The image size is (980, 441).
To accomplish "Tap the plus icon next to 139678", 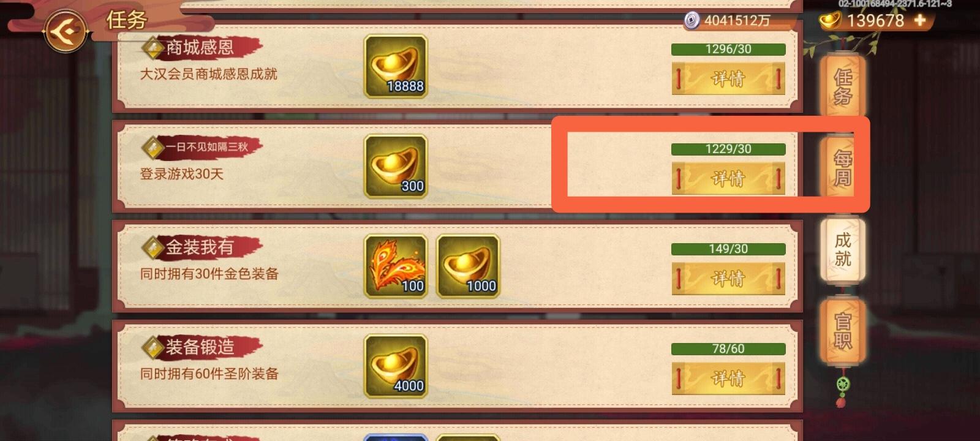I will pyautogui.click(x=919, y=20).
